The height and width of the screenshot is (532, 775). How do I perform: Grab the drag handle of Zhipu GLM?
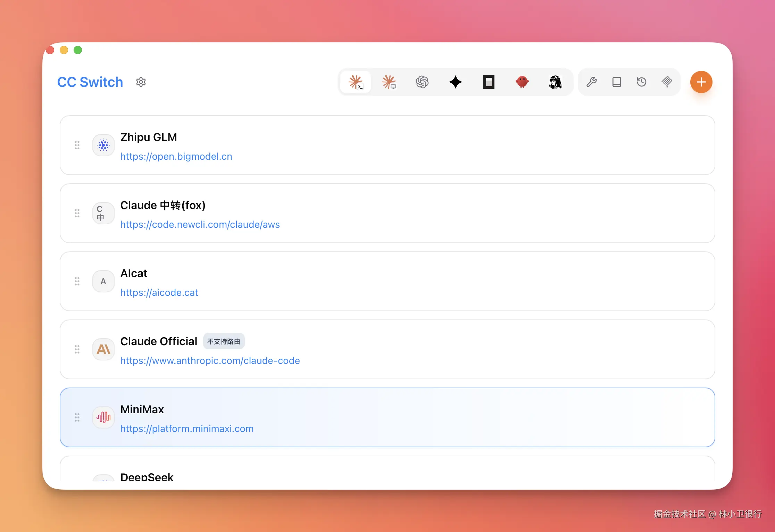77,145
